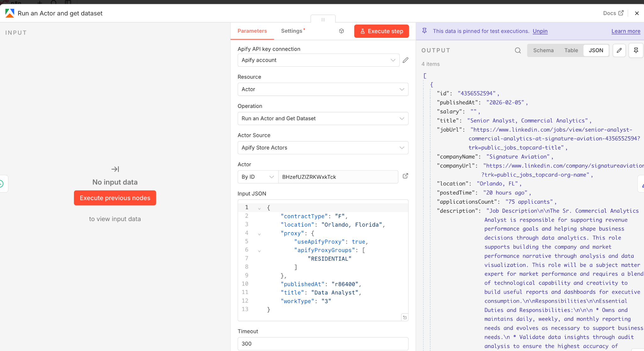Click the search icon in Output panel
This screenshot has width=644, height=351.
point(518,50)
